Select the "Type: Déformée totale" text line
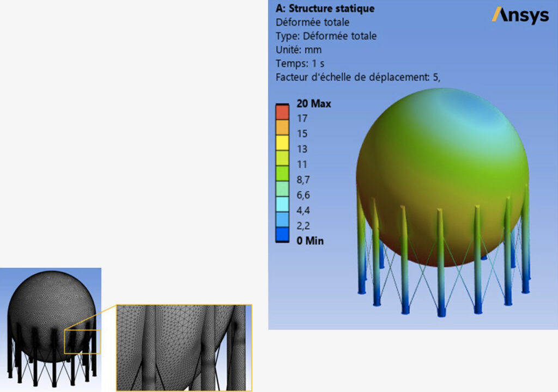558x392 pixels. (326, 36)
